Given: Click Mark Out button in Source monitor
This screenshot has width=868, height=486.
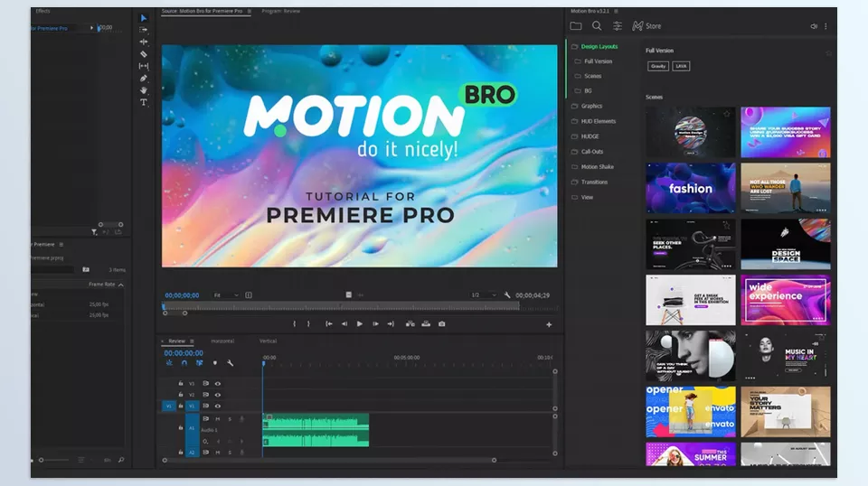Looking at the screenshot, I should click(x=308, y=324).
